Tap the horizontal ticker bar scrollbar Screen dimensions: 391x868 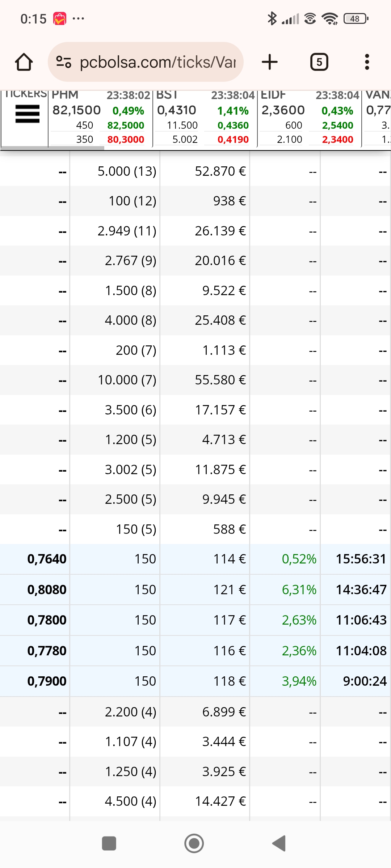[x=53, y=148]
